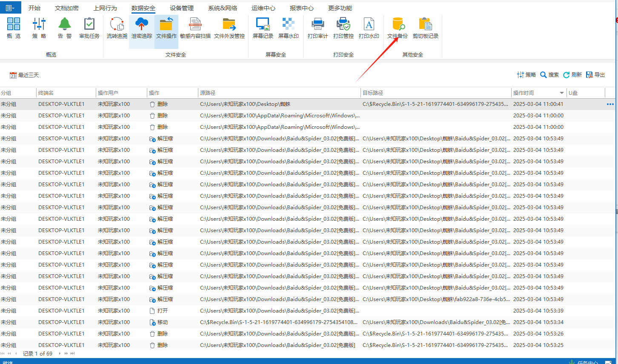The height and width of the screenshot is (364, 618).
Task: Open 审批任务 approval tasks
Action: pyautogui.click(x=89, y=28)
